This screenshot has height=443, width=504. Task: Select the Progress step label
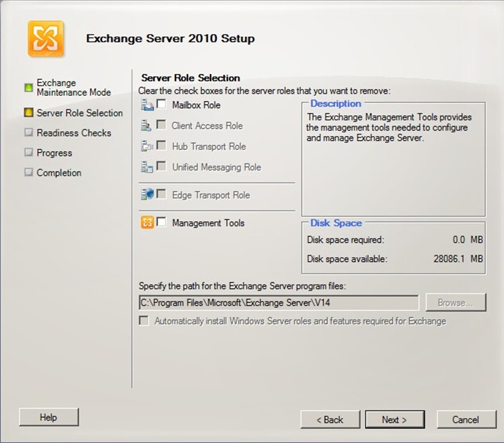pyautogui.click(x=54, y=153)
